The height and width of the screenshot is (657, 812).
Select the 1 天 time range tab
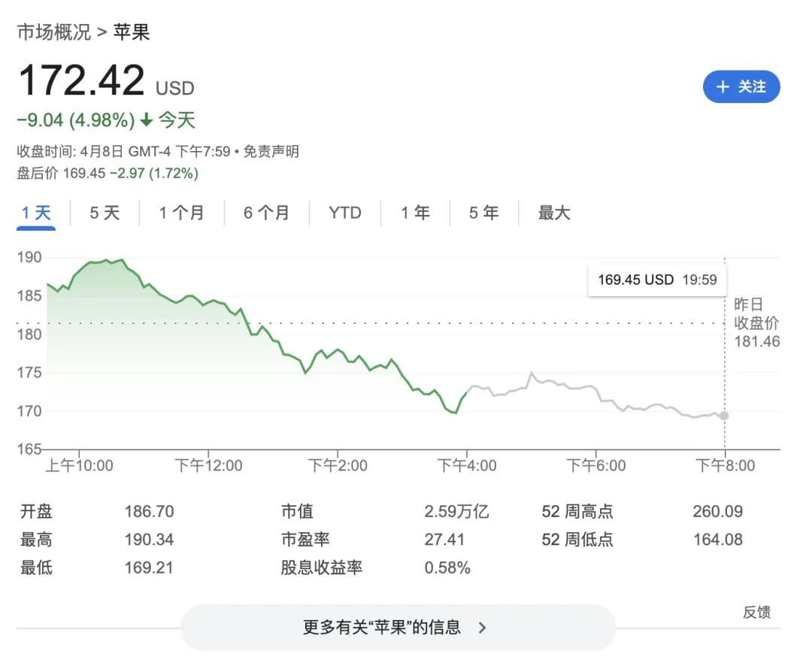(36, 213)
